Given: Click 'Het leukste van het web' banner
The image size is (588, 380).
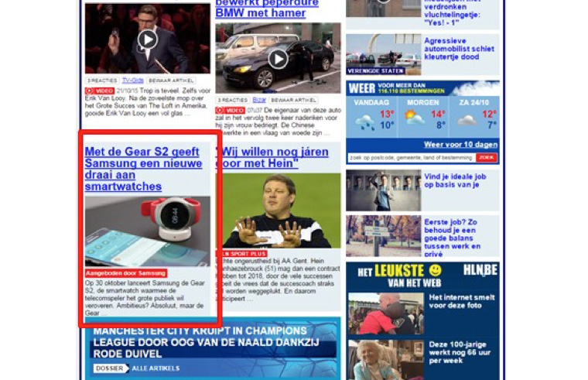Looking at the screenshot, I should [399, 276].
